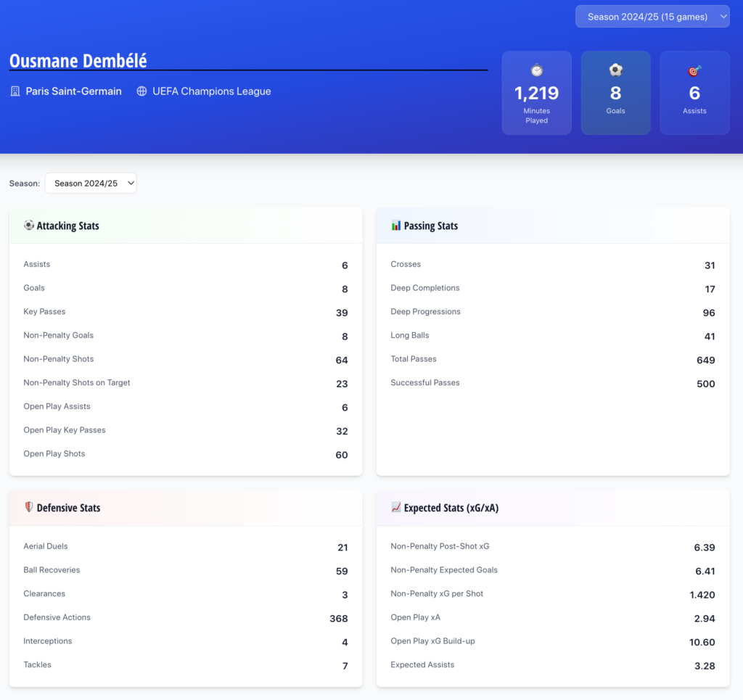The image size is (743, 700).
Task: Click the building icon beside Paris Saint-Germain
Action: tap(15, 91)
